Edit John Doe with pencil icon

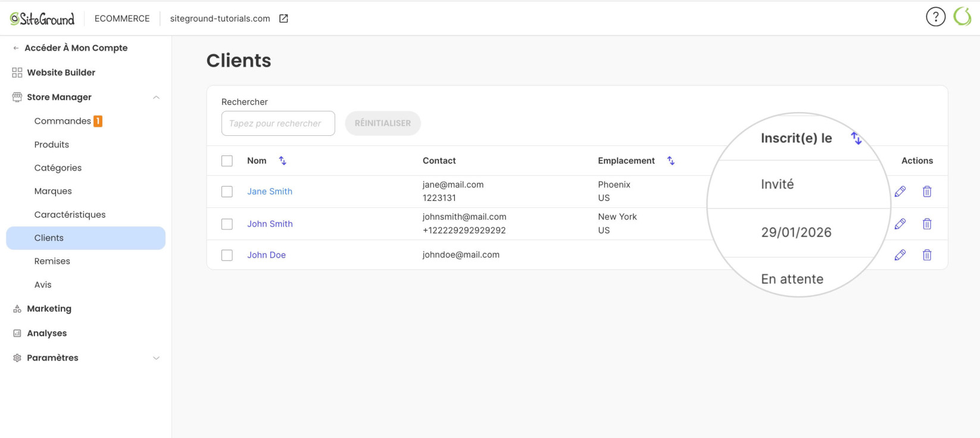[900, 255]
